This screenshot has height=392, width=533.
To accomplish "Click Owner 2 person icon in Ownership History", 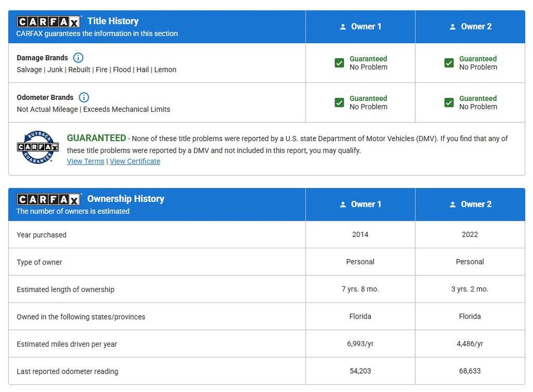I will 452,205.
